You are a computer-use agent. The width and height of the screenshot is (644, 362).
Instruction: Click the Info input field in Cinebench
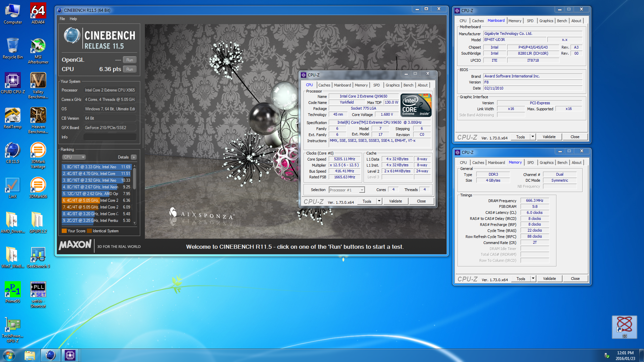(110, 137)
